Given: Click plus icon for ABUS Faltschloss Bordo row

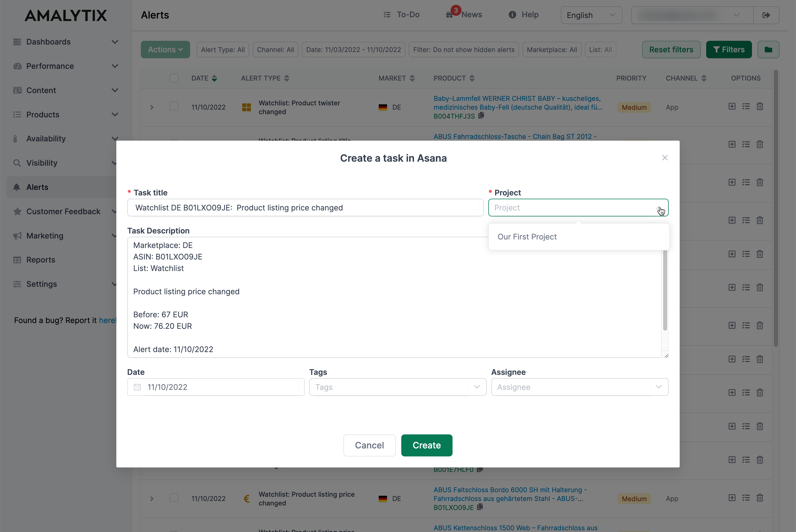Looking at the screenshot, I should pyautogui.click(x=732, y=498).
